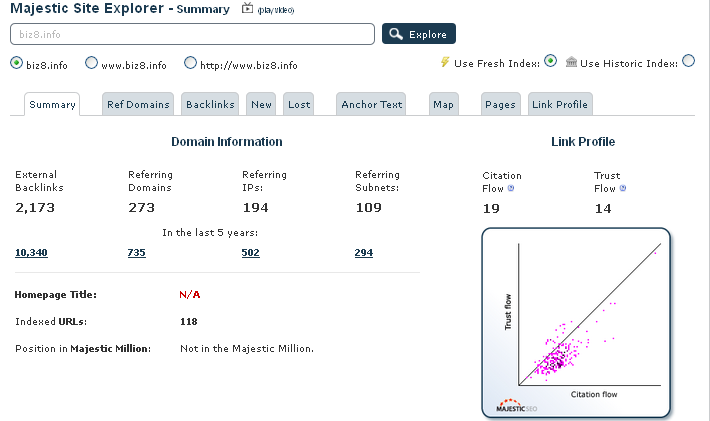Open the Map tab

click(x=443, y=105)
